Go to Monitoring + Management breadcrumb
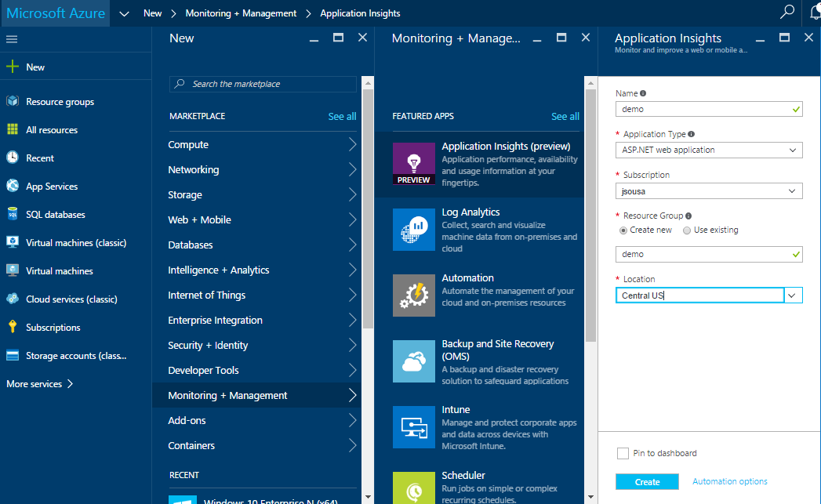 (241, 13)
